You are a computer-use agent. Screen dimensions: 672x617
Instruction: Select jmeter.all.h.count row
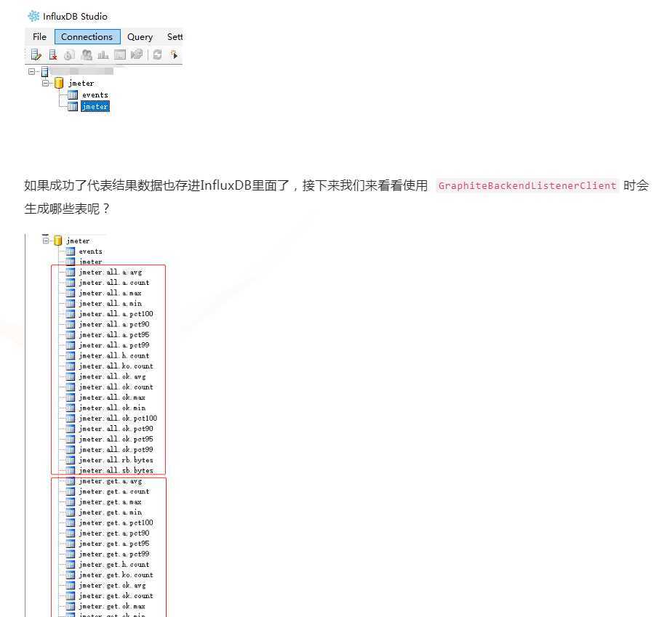pyautogui.click(x=114, y=356)
